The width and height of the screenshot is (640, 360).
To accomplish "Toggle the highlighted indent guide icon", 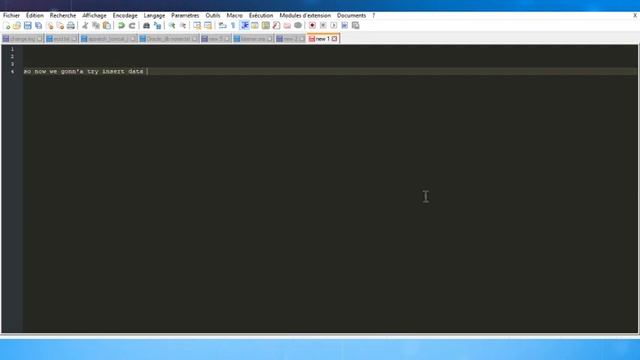I will (244, 26).
